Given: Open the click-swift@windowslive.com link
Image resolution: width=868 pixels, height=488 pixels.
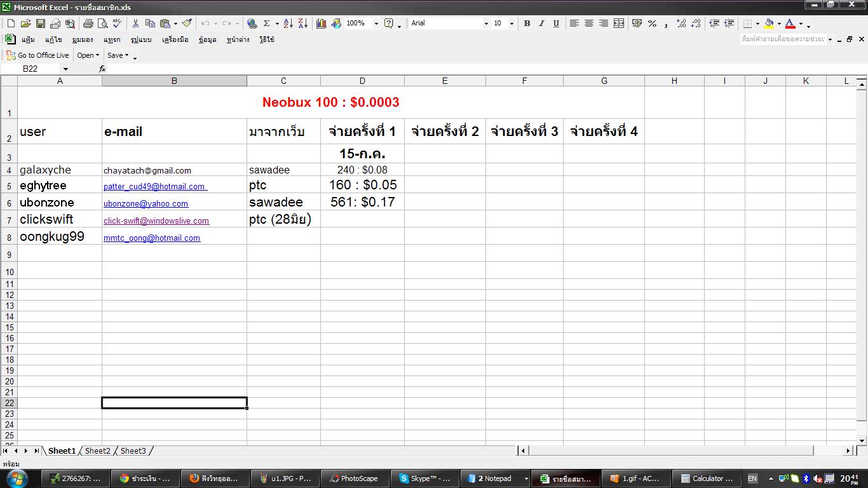Looking at the screenshot, I should coord(156,220).
